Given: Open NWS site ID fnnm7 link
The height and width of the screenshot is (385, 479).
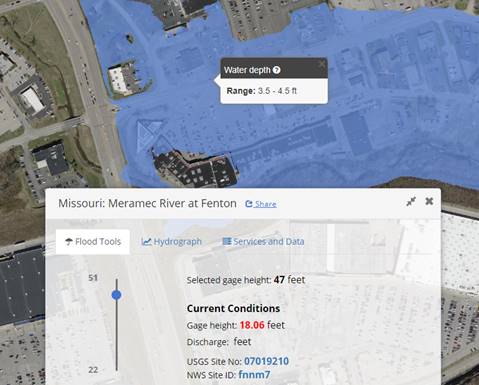Looking at the screenshot, I should click(x=254, y=375).
